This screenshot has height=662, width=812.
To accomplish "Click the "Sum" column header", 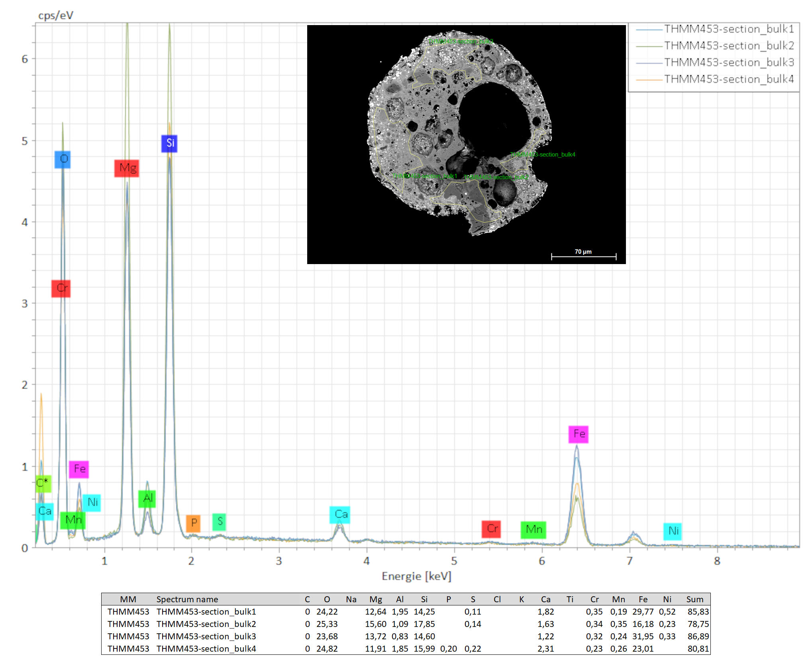I will click(694, 599).
